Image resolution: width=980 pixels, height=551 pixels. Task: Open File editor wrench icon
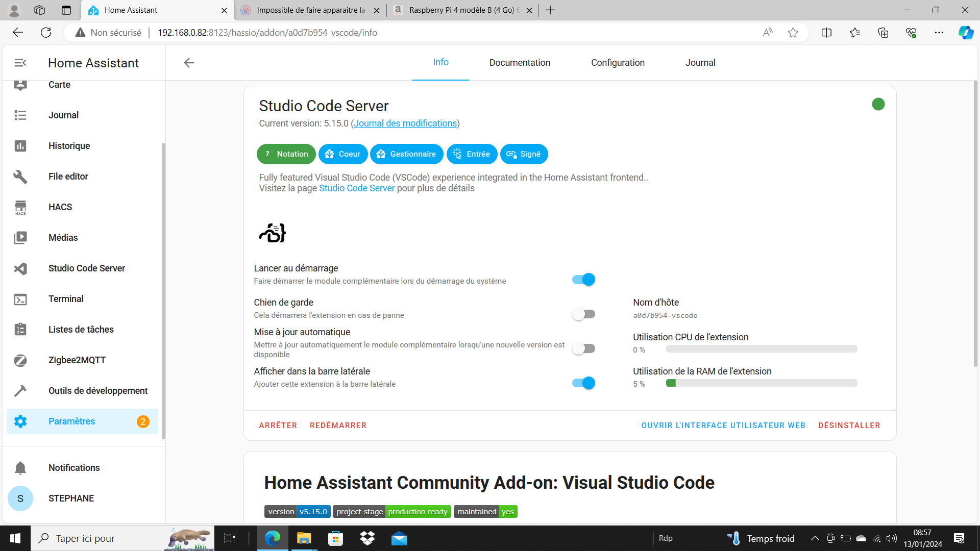(x=20, y=177)
